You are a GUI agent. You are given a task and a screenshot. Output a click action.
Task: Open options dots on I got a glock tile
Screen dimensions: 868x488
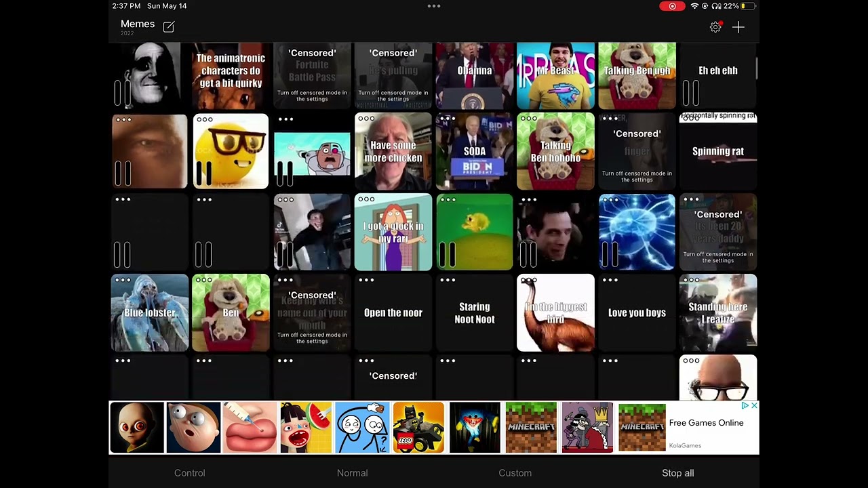click(x=366, y=200)
